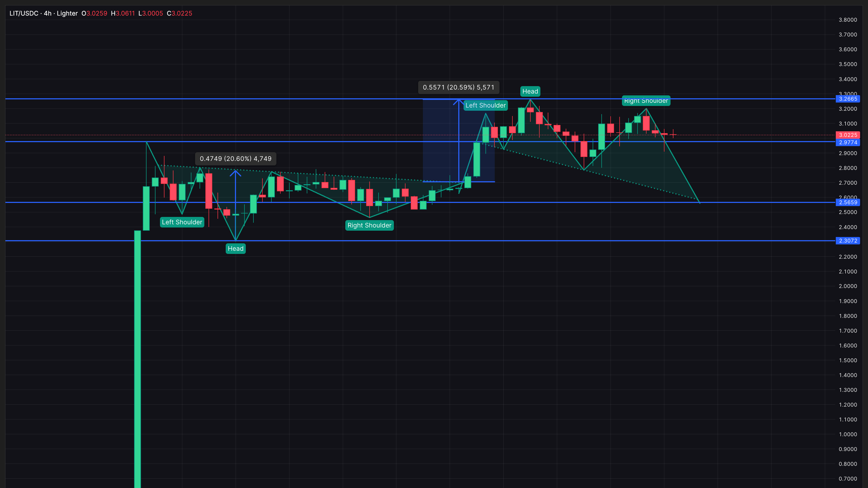Image resolution: width=868 pixels, height=488 pixels.
Task: Click the open price O3.0259 in legend
Action: (x=95, y=13)
